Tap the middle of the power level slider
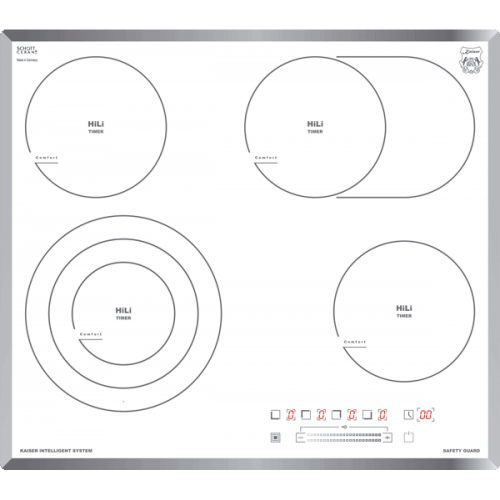This screenshot has height=500, width=500. coord(344,437)
